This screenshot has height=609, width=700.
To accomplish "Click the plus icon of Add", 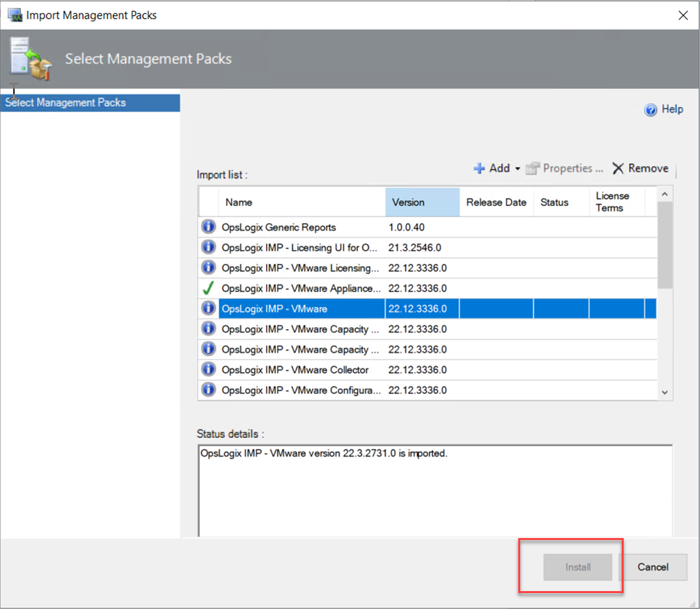I will (479, 169).
